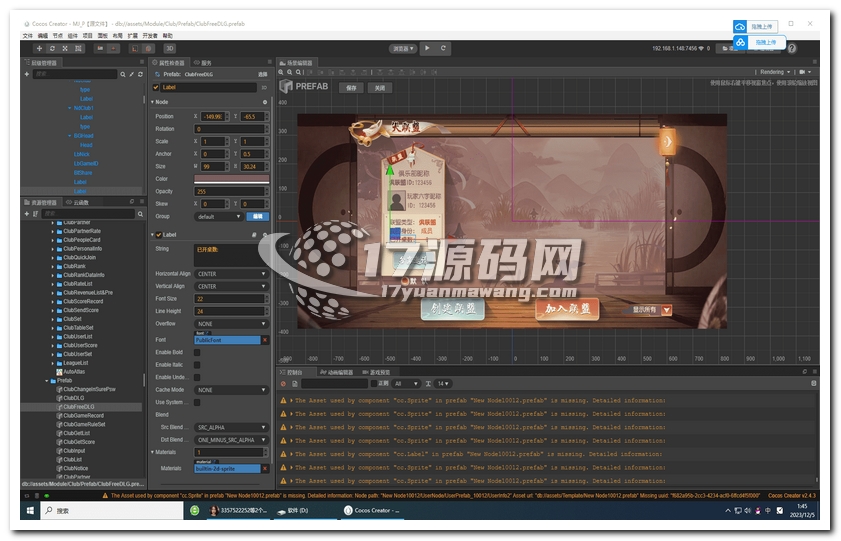Image resolution: width=841 pixels, height=541 pixels.
Task: Open Src Blend factor dropdown
Action: click(231, 427)
